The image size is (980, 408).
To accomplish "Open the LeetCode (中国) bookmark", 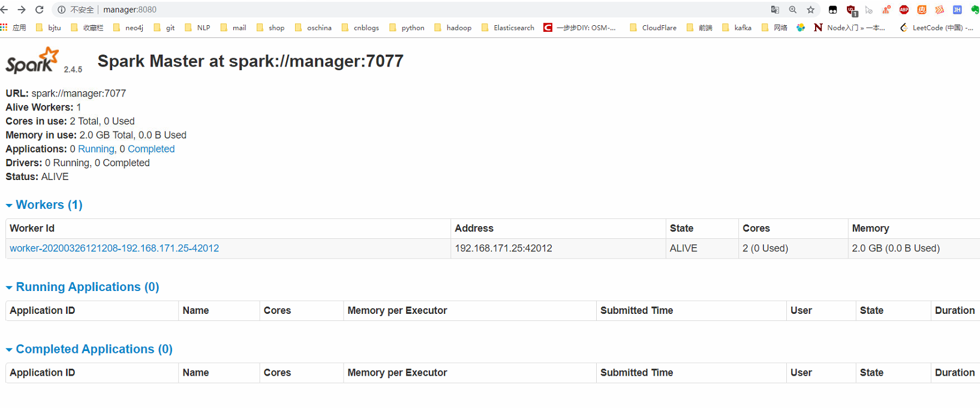I will click(x=936, y=28).
